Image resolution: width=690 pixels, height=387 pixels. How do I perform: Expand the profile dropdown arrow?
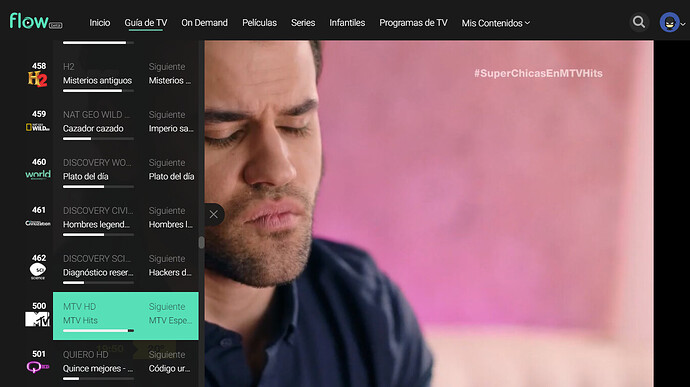tap(683, 24)
